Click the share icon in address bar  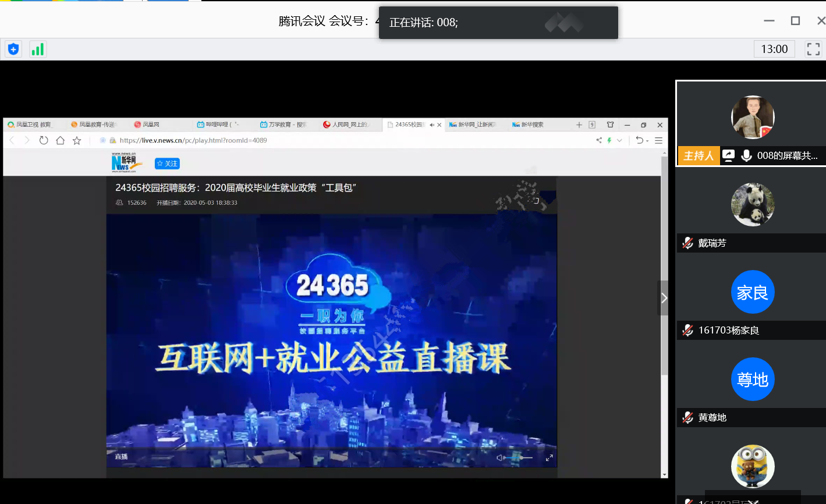click(x=599, y=140)
